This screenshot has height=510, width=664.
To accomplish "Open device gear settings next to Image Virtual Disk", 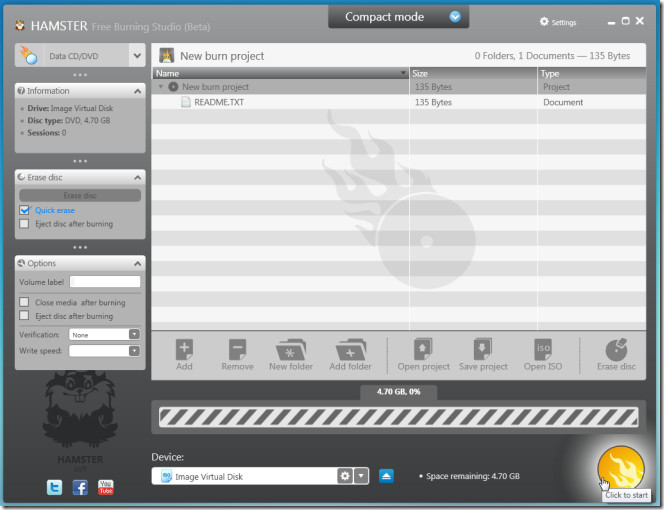I will click(x=345, y=476).
